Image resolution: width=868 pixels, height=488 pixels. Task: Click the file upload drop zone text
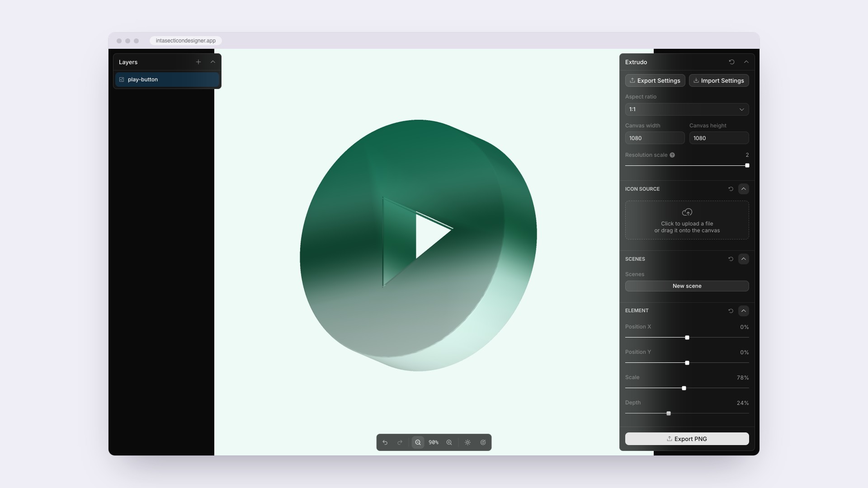[x=687, y=227]
